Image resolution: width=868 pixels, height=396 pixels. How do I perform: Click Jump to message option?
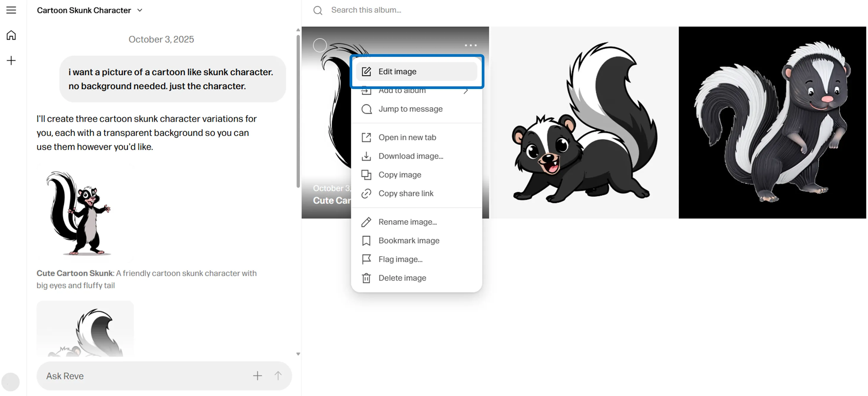[410, 109]
